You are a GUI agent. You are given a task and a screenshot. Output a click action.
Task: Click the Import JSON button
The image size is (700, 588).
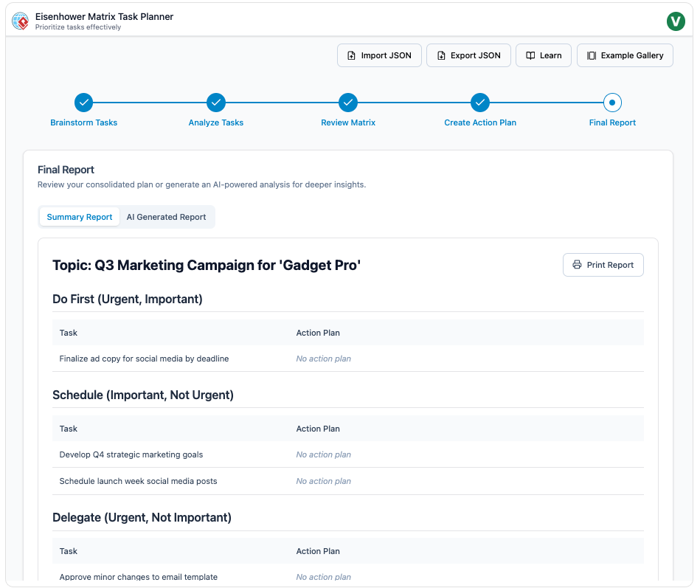[379, 55]
